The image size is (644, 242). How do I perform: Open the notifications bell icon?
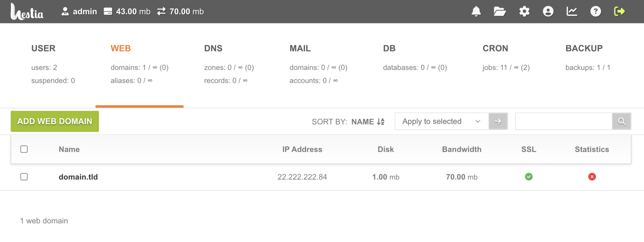pyautogui.click(x=476, y=11)
